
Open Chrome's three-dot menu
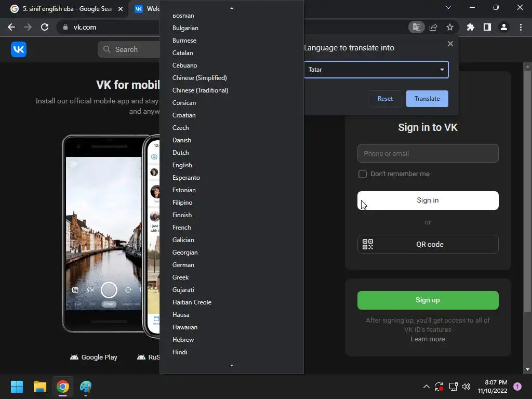[521, 27]
